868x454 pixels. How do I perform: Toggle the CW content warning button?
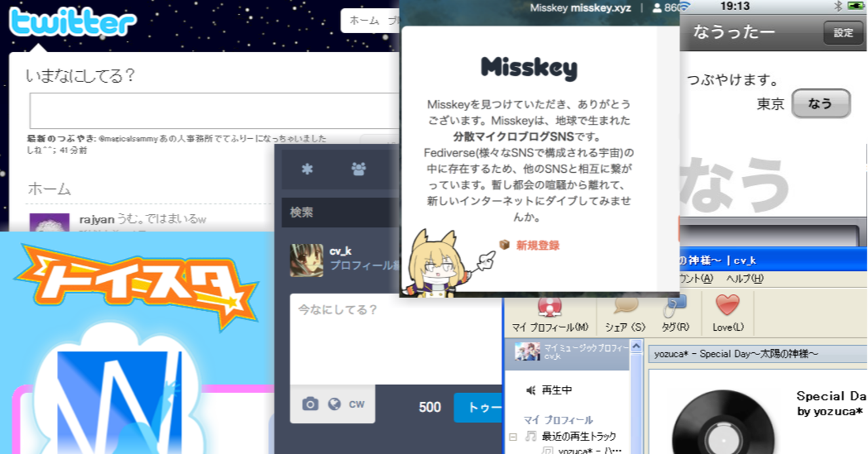357,405
